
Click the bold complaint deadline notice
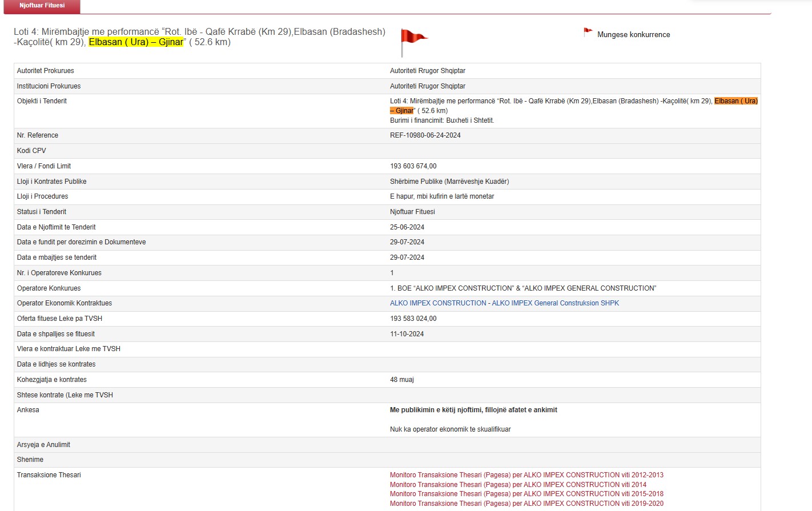(473, 410)
